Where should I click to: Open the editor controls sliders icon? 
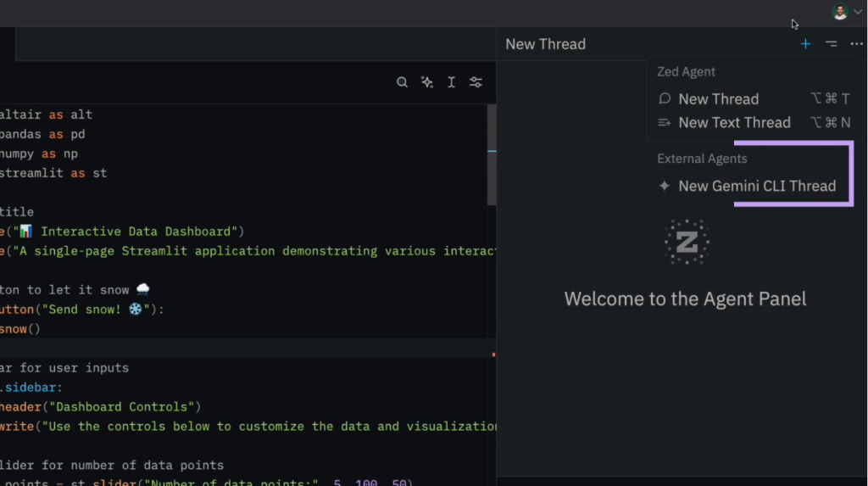pyautogui.click(x=476, y=82)
